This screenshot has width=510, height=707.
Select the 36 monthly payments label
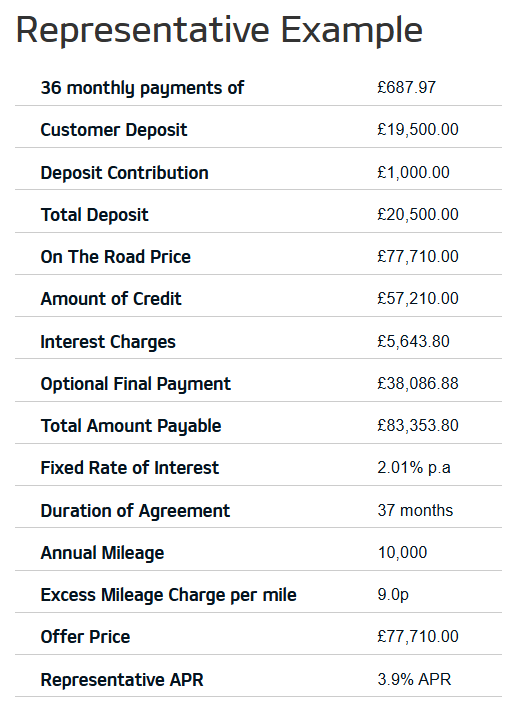point(142,88)
